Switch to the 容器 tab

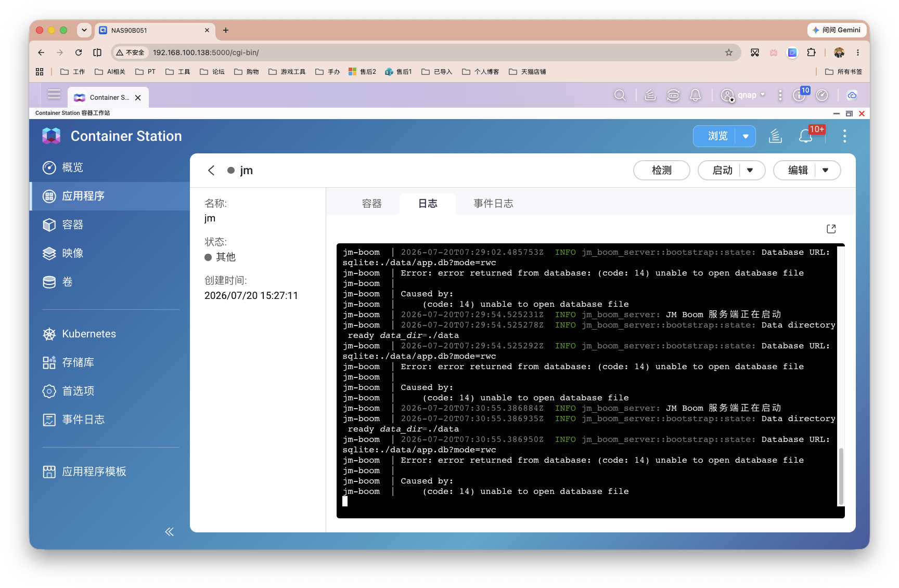tap(372, 204)
